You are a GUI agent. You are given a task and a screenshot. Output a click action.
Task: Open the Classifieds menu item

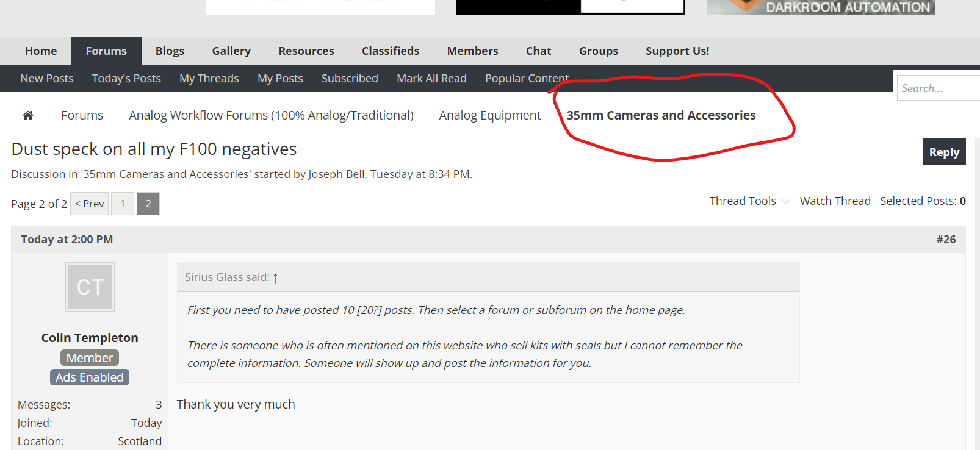391,51
